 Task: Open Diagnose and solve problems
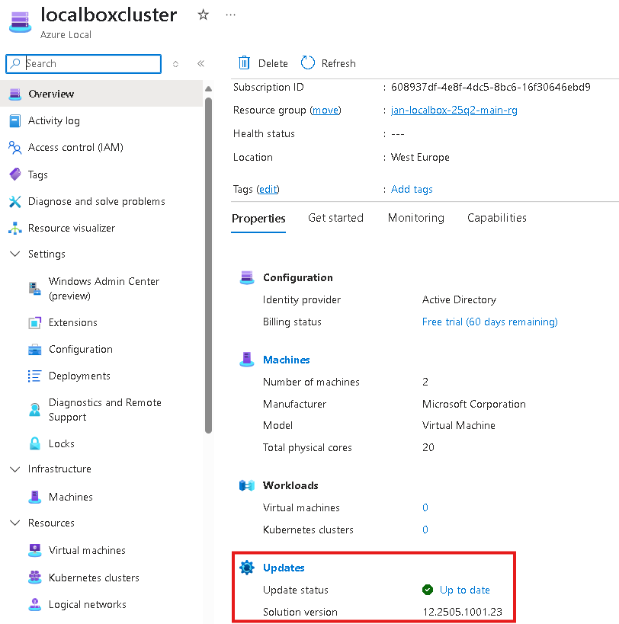tap(96, 201)
